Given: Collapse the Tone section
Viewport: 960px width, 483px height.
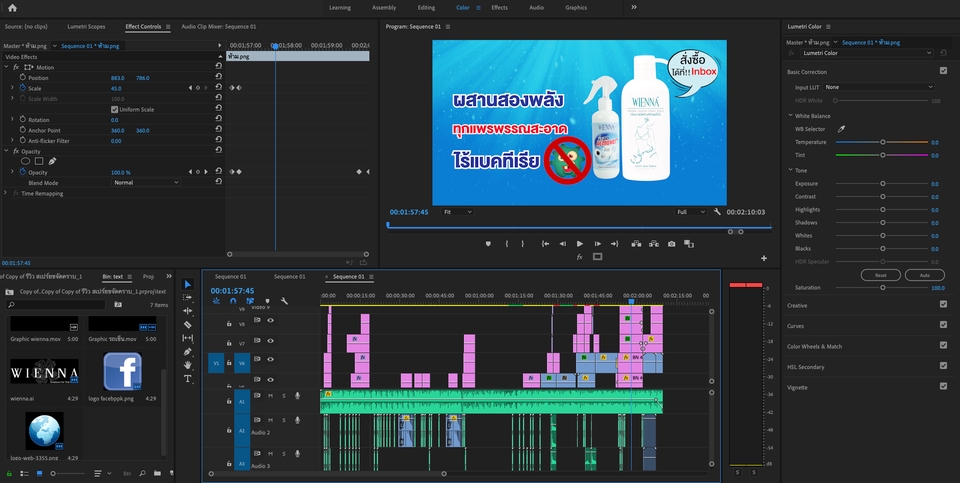Looking at the screenshot, I should click(790, 170).
